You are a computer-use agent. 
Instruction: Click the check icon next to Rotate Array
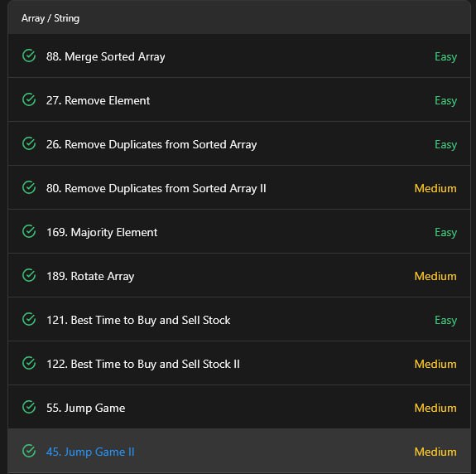(29, 275)
